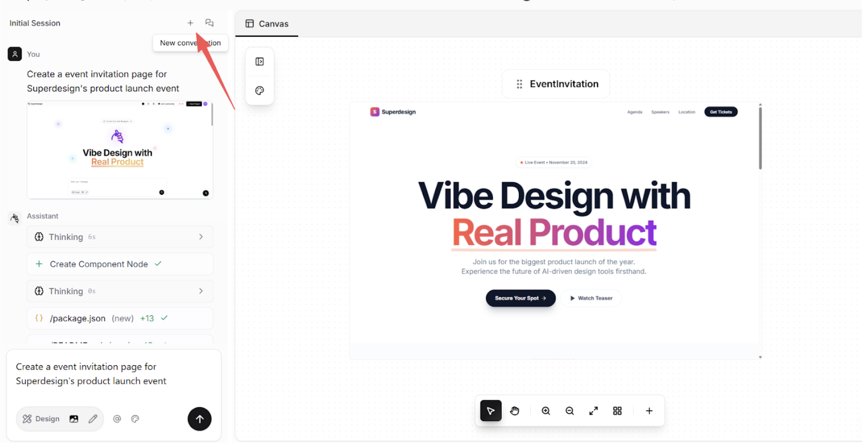Open the grid layout icon
The width and height of the screenshot is (868, 443).
[x=617, y=411]
